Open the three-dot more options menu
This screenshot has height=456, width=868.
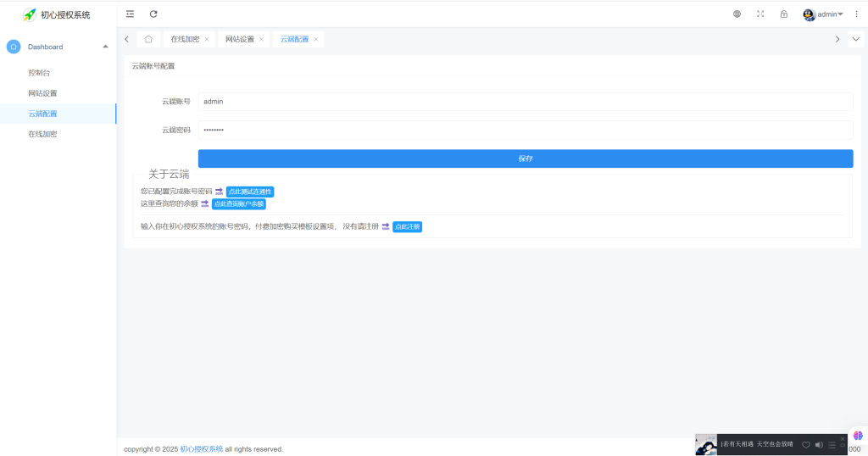click(x=856, y=14)
